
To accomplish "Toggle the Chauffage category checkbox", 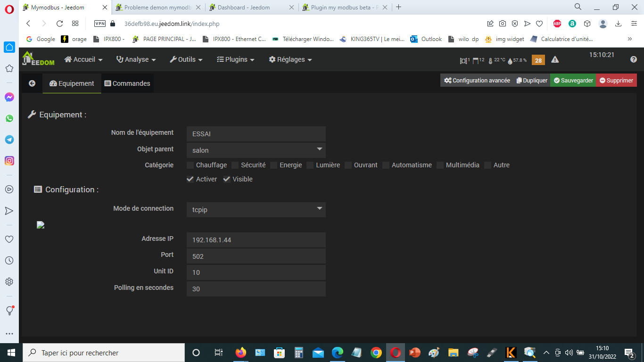I will (190, 165).
